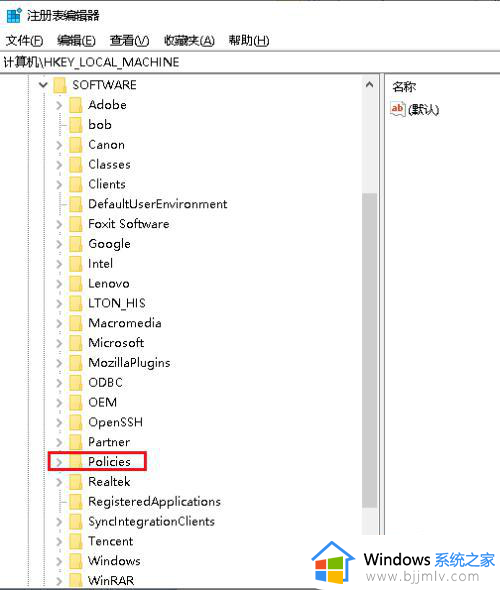The height and width of the screenshot is (590, 500).
Task: Select the WinRAR key label
Action: pos(111,581)
